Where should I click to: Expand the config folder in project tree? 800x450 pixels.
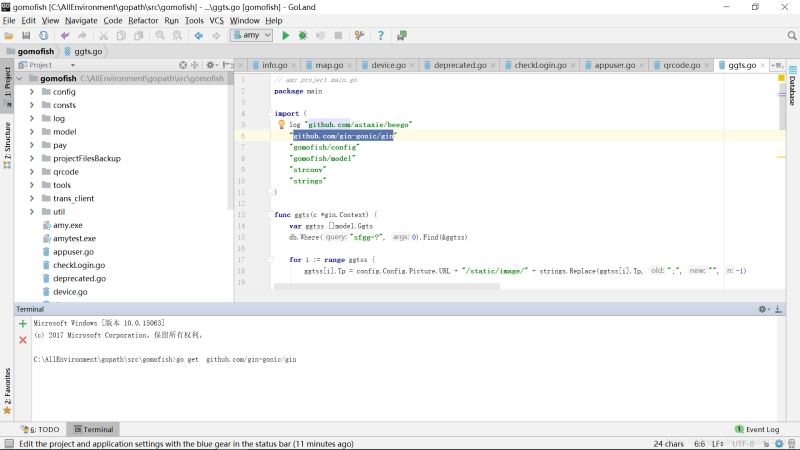[x=32, y=91]
